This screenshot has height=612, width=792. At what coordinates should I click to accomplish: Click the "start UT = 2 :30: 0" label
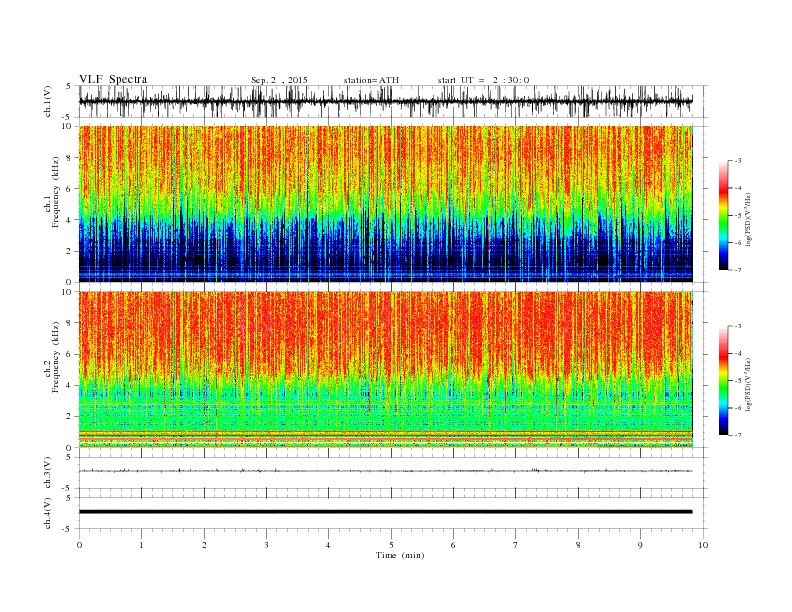click(x=483, y=80)
